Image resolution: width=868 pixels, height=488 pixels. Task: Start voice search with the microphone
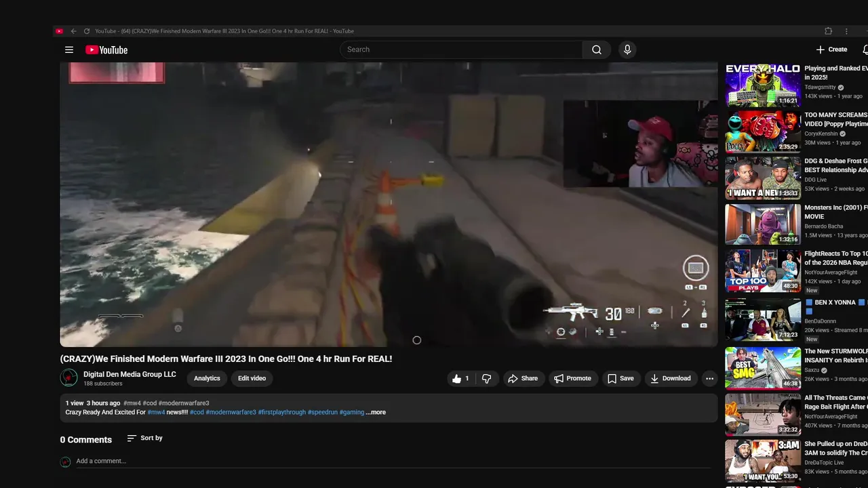point(627,49)
